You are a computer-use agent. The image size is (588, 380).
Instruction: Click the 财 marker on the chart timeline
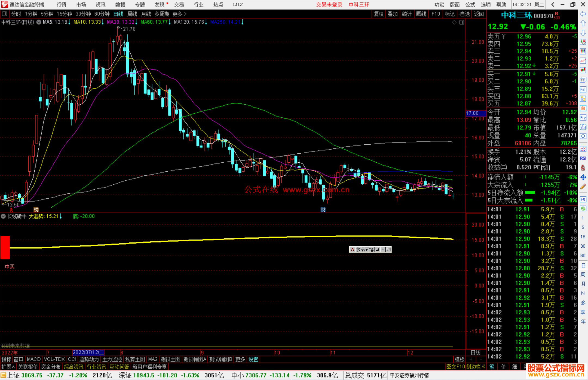click(323, 209)
